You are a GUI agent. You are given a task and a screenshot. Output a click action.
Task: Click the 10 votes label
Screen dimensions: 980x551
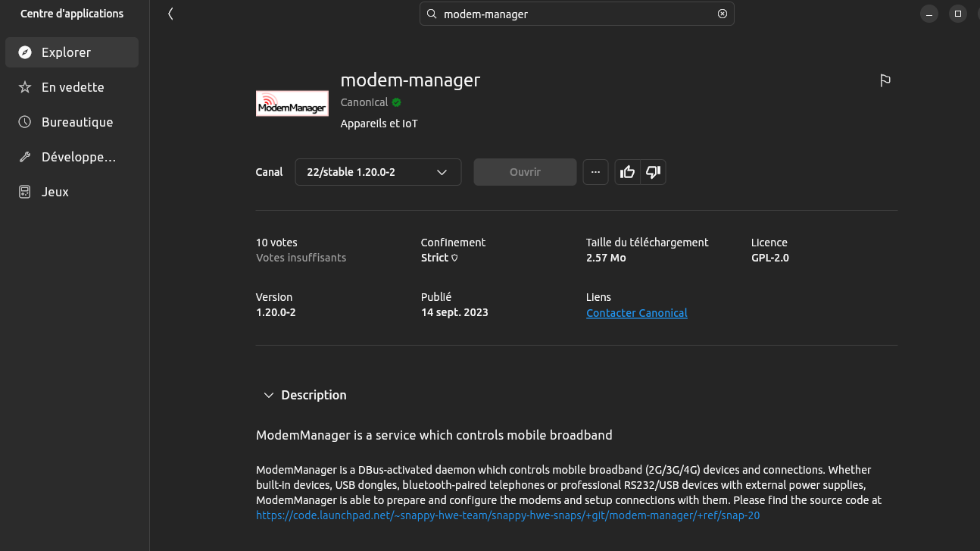click(276, 243)
